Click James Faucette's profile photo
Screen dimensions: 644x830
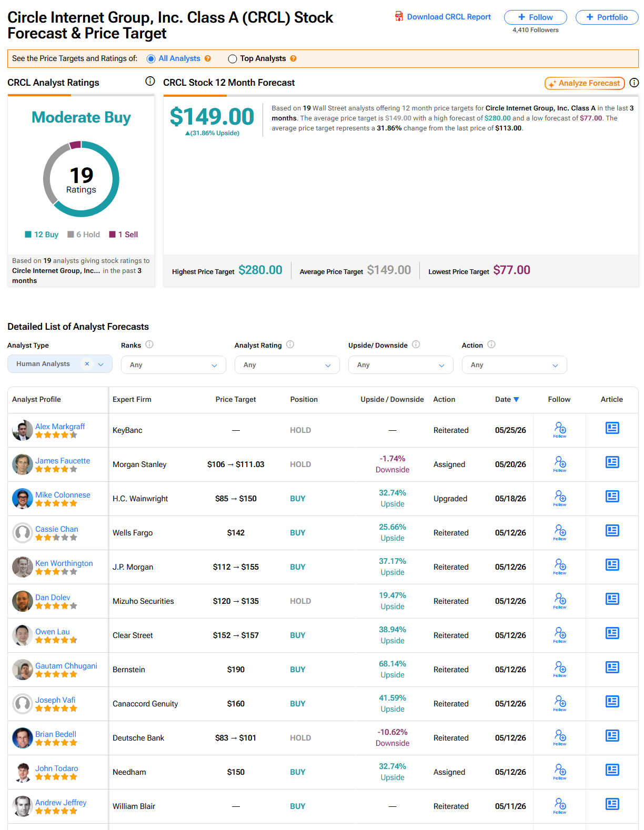[x=22, y=464]
